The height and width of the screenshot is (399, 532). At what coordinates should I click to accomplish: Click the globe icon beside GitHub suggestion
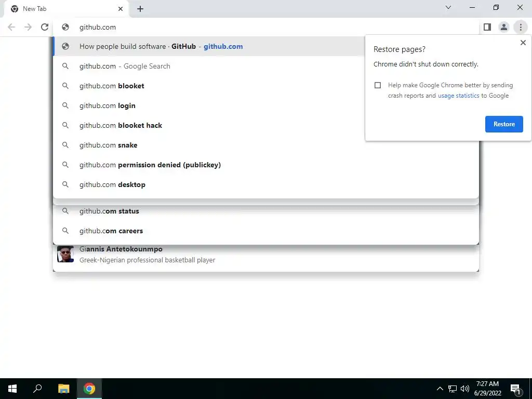click(x=65, y=46)
